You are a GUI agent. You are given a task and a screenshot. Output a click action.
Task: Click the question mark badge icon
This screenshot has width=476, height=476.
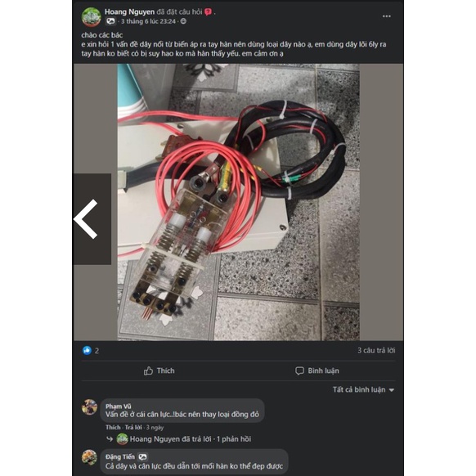click(208, 11)
